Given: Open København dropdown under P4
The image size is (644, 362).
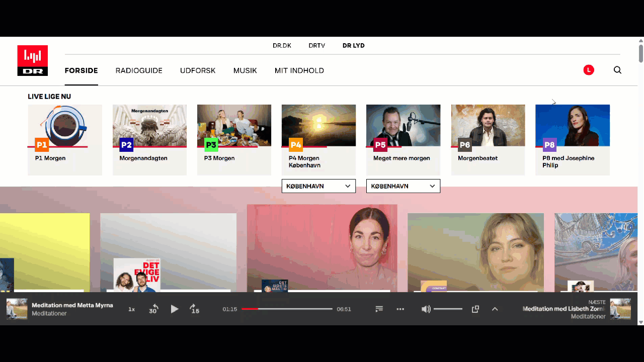Looking at the screenshot, I should pyautogui.click(x=318, y=186).
